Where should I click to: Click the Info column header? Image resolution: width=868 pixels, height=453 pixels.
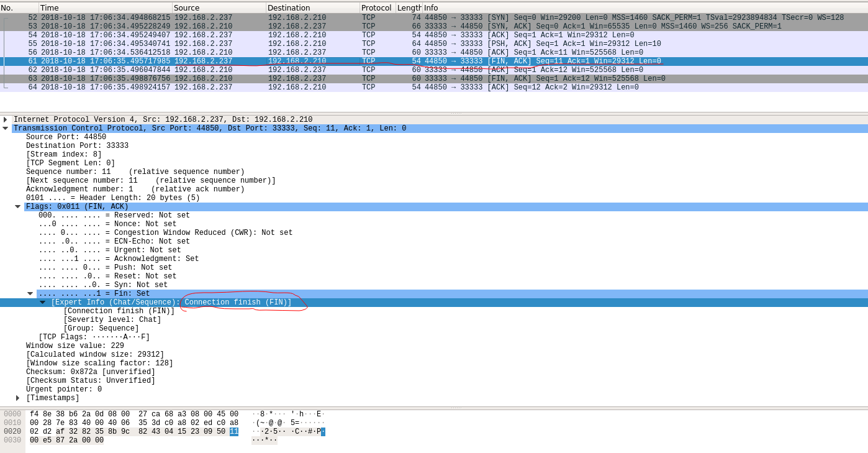click(644, 8)
